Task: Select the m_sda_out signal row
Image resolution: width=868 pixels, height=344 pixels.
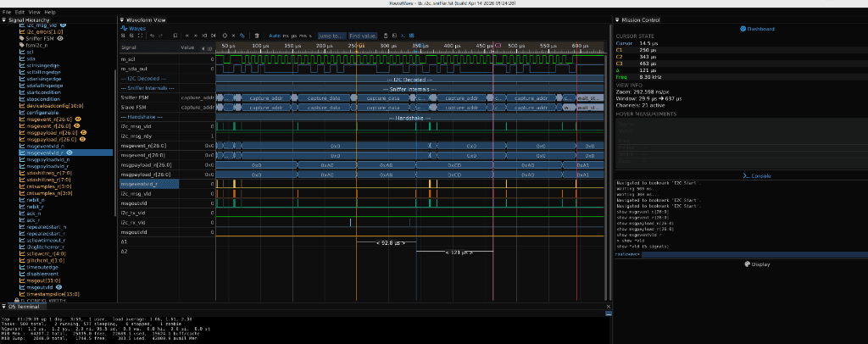Action: pos(167,69)
